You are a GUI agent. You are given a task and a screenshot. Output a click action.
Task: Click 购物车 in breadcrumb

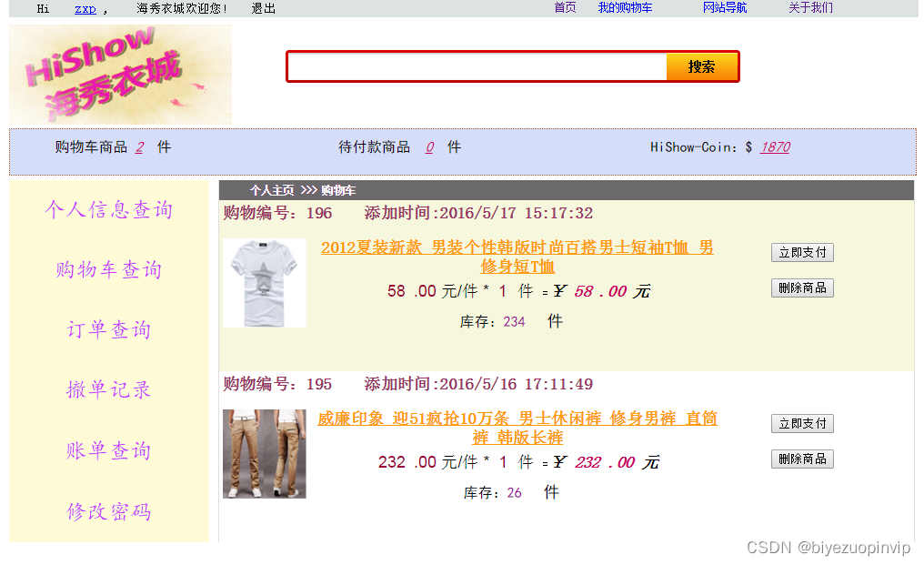[x=338, y=190]
